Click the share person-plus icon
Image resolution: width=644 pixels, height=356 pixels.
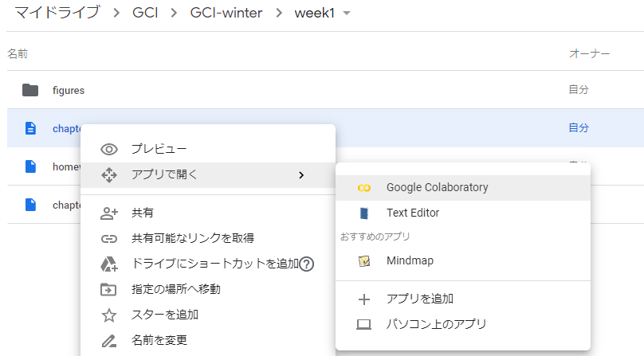[109, 213]
